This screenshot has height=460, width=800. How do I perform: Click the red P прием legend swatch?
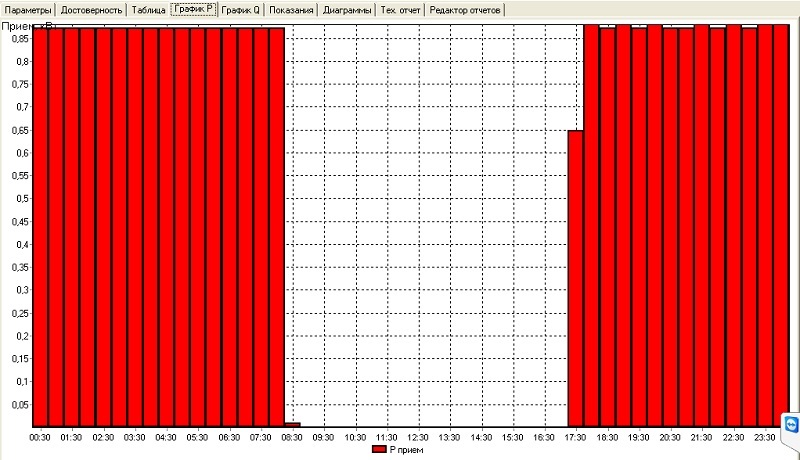pyautogui.click(x=379, y=450)
